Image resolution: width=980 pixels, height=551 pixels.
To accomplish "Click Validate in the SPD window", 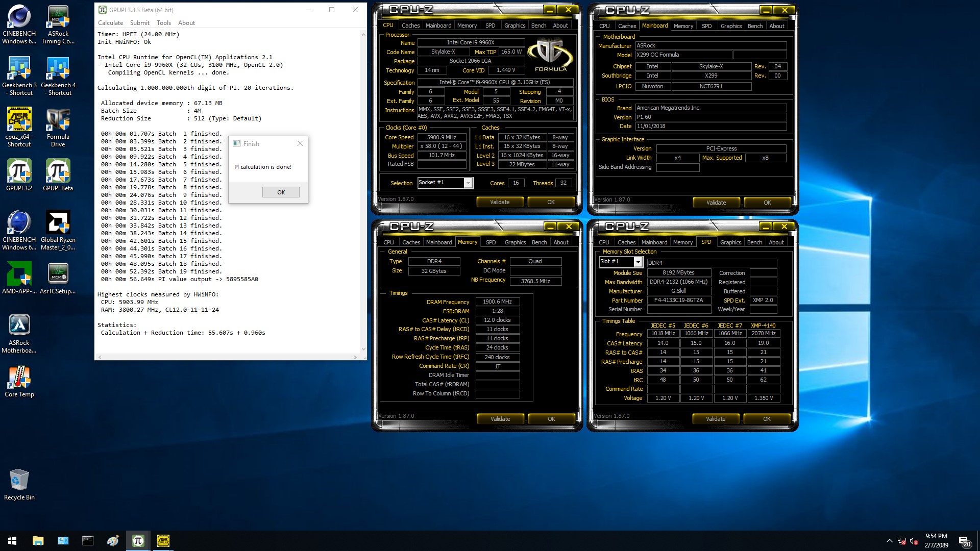I will coord(716,419).
